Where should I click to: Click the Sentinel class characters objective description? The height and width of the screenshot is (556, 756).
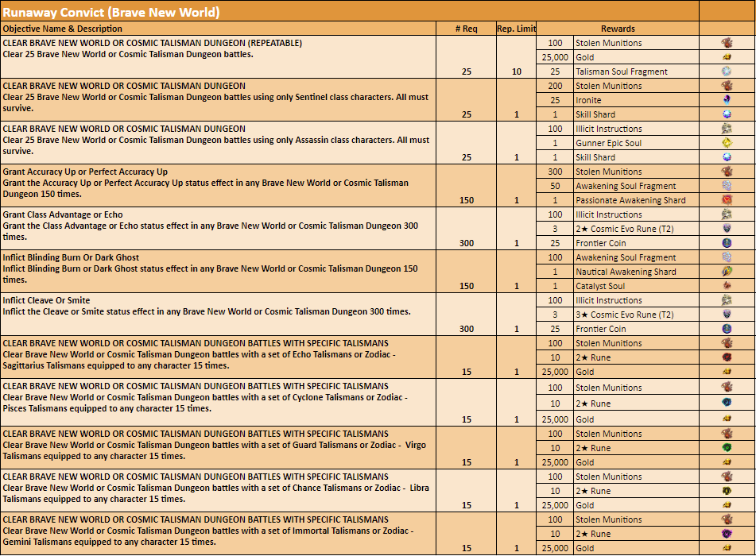215,102
